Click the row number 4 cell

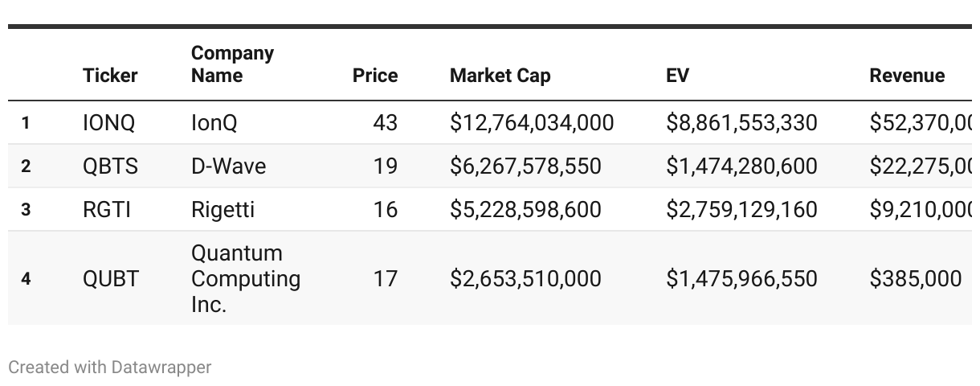(x=26, y=279)
